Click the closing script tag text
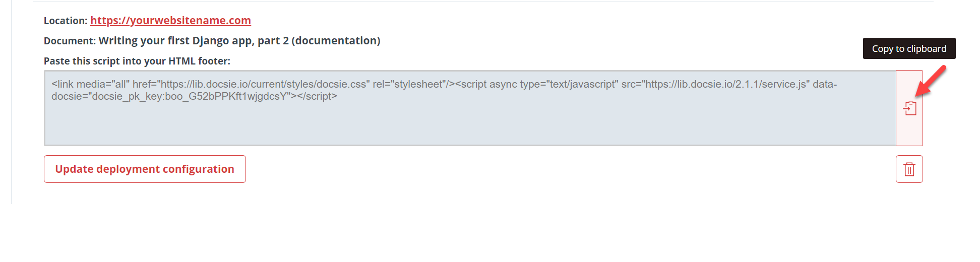The height and width of the screenshot is (262, 980). click(317, 96)
